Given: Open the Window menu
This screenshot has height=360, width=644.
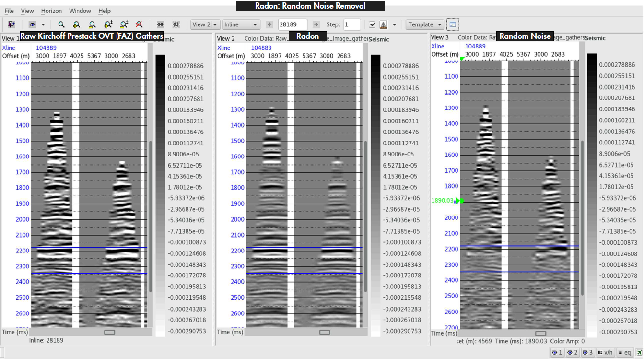Looking at the screenshot, I should 80,11.
